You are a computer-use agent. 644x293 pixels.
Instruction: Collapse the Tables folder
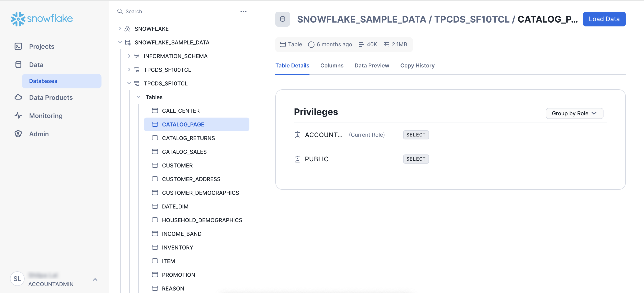tap(138, 97)
